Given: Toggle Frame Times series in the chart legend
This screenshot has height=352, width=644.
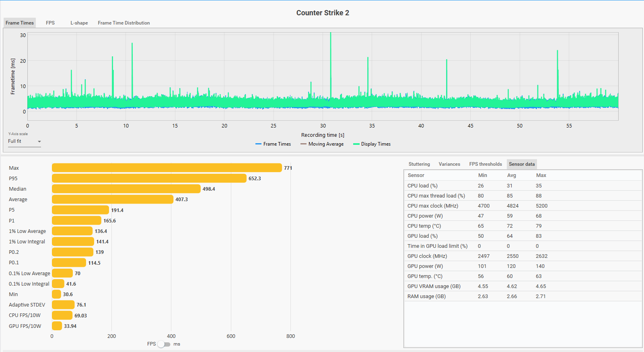Looking at the screenshot, I should coord(273,144).
